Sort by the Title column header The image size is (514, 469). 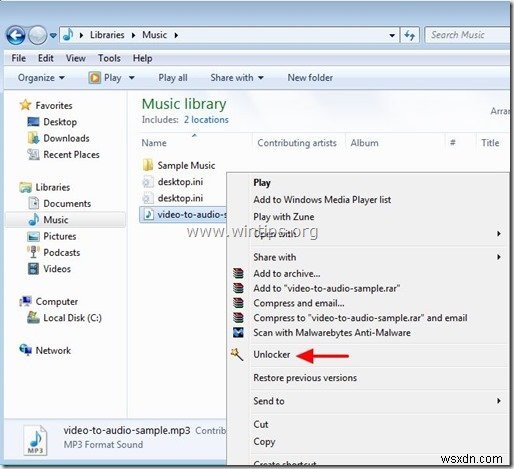click(x=490, y=143)
